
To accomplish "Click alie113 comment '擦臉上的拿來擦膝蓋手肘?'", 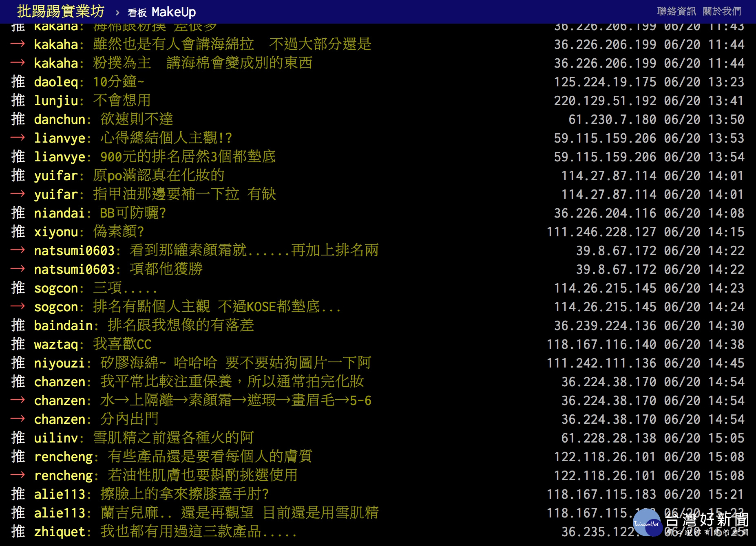I will point(184,494).
